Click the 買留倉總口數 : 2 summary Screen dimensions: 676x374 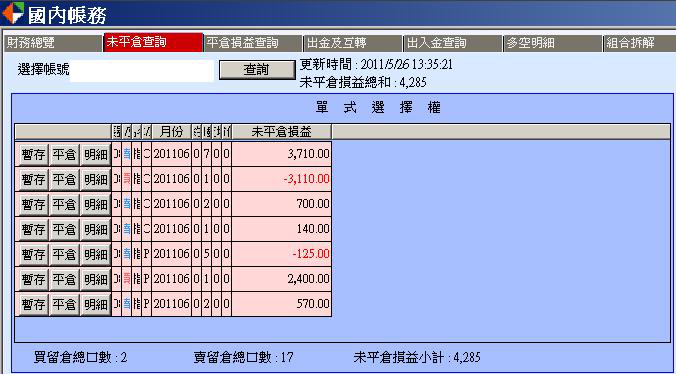coord(80,357)
